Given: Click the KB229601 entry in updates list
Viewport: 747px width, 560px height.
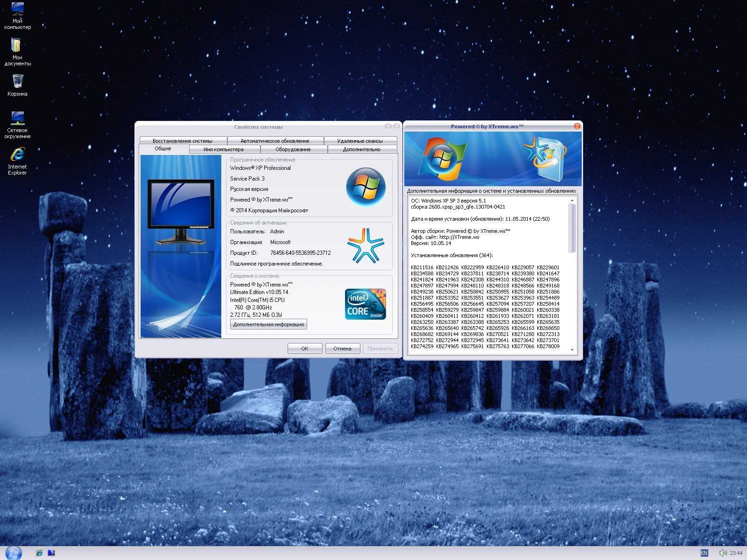Looking at the screenshot, I should pos(548,267).
